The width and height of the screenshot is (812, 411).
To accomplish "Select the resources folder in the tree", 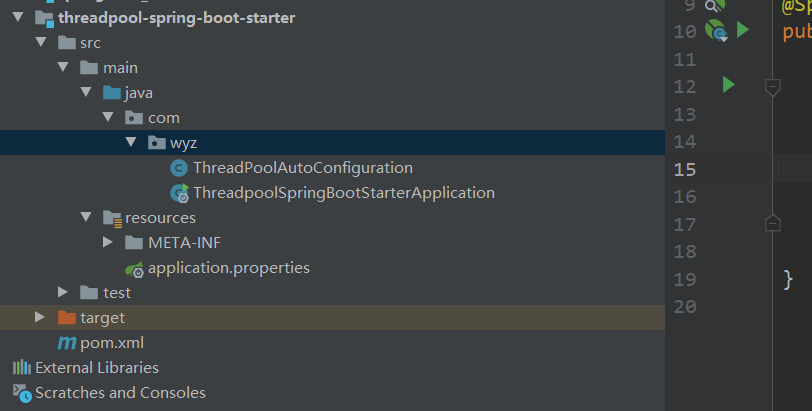I will tap(159, 218).
